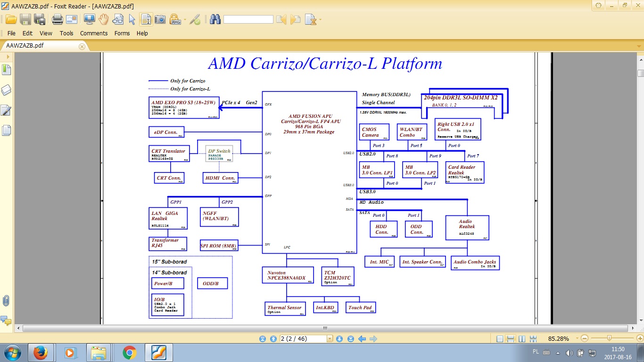Show hidden tray icons arrow
Image resolution: width=644 pixels, height=362 pixels.
pyautogui.click(x=559, y=353)
